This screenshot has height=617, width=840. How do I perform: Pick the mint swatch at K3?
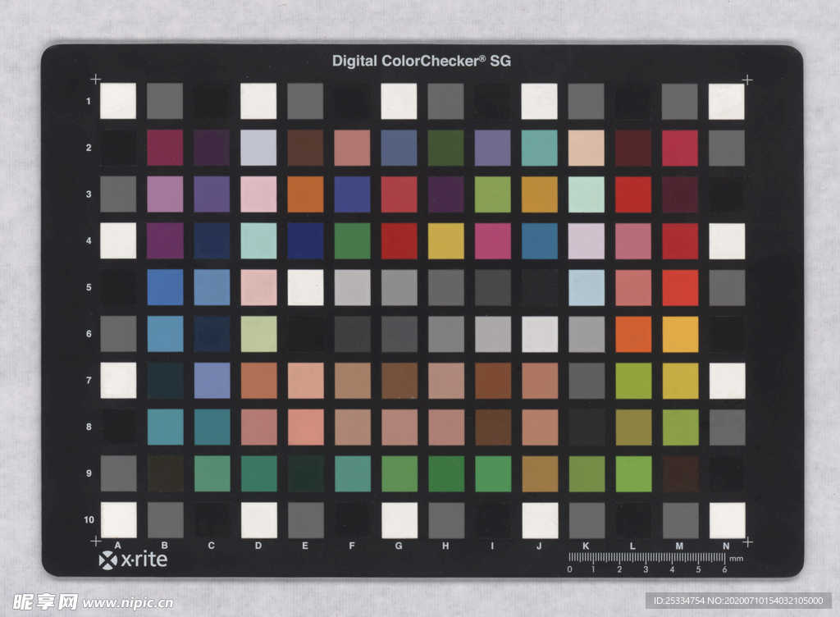pos(586,194)
